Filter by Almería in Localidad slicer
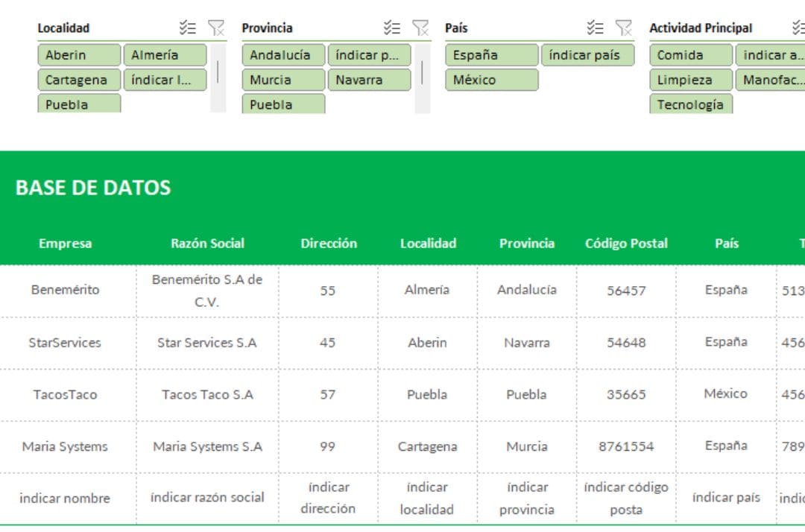 point(165,55)
